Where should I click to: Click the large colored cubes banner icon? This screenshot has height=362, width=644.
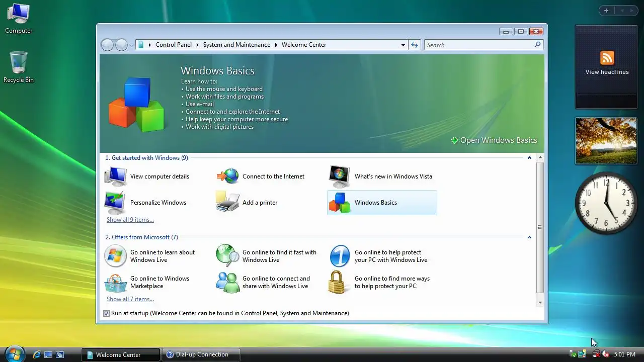coord(136,104)
